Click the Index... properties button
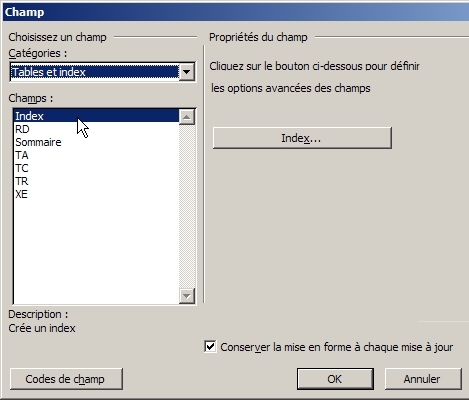The image size is (469, 400). point(302,138)
